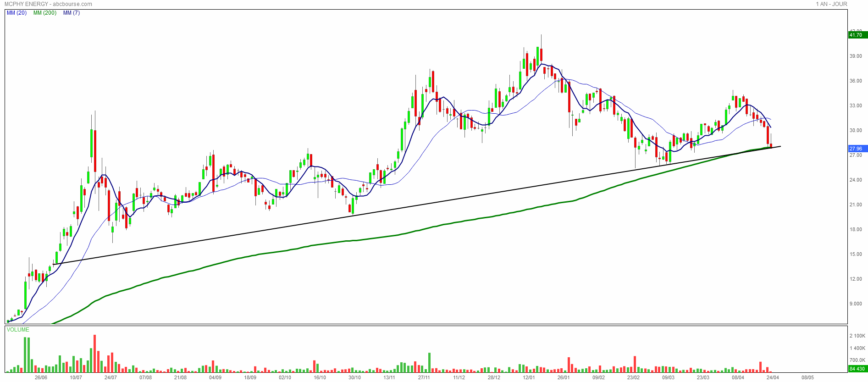Click the 26/01 date on time axis
Viewport: 868px width, 382px height.
[x=564, y=378]
